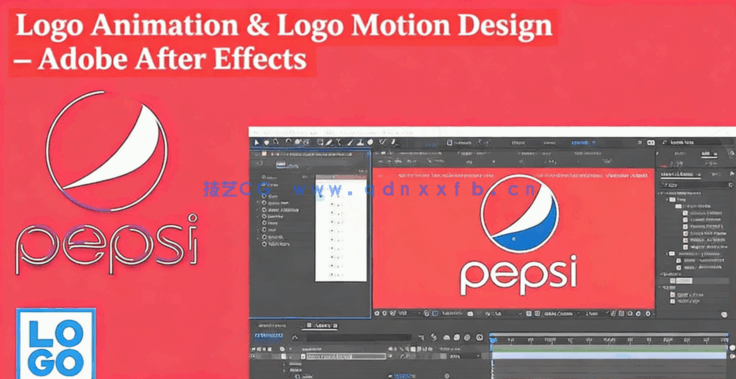
Task: Click the timeline layer search field
Action: pos(359,338)
